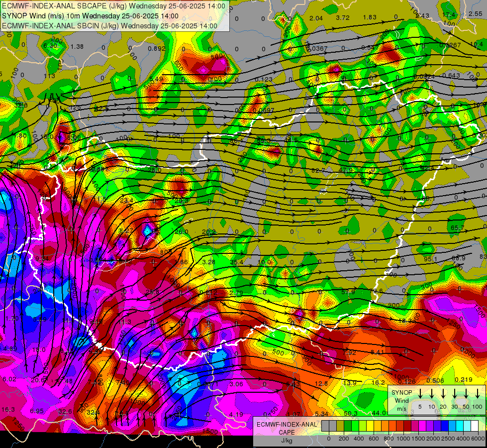This screenshot has width=487, height=448.
Task: Pick the white 6000 swatch in CAPE legend
Action: click(x=475, y=426)
